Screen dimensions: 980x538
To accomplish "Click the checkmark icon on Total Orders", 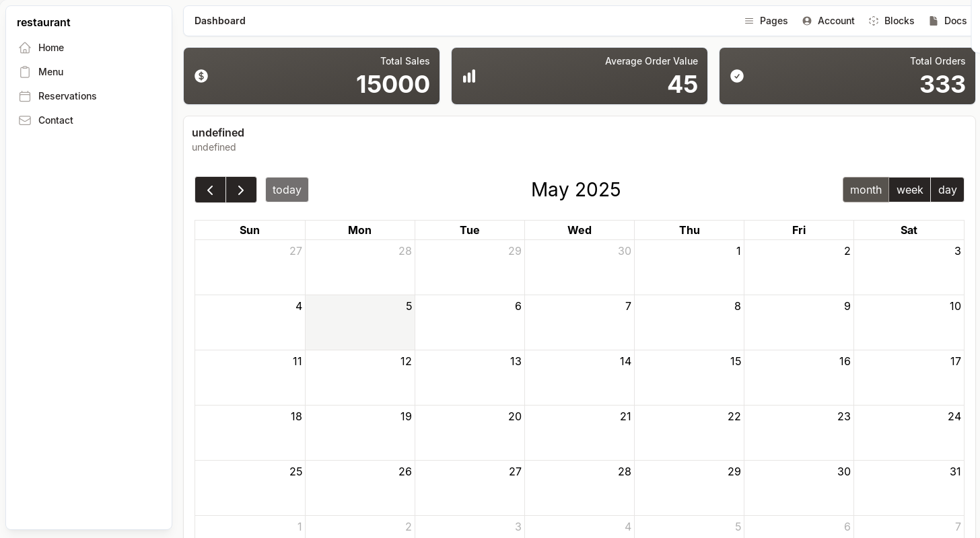I will (x=737, y=76).
